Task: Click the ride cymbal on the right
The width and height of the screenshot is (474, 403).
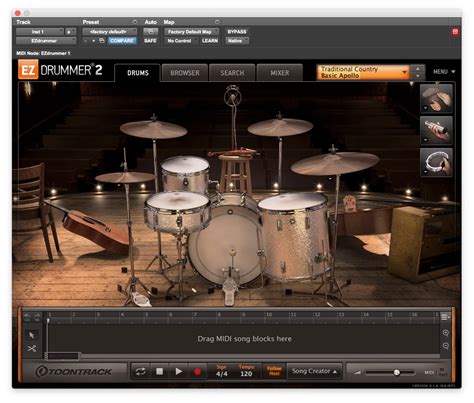Action: pyautogui.click(x=334, y=163)
